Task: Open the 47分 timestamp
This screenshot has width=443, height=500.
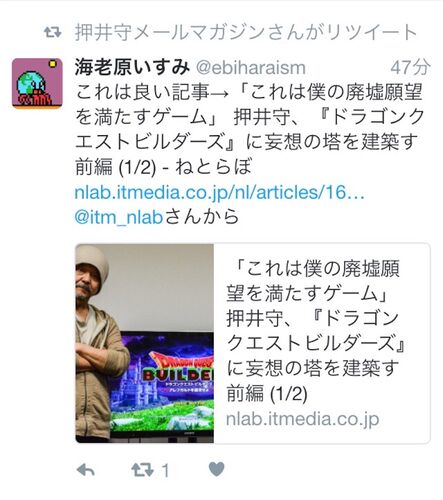Action: pos(410,67)
